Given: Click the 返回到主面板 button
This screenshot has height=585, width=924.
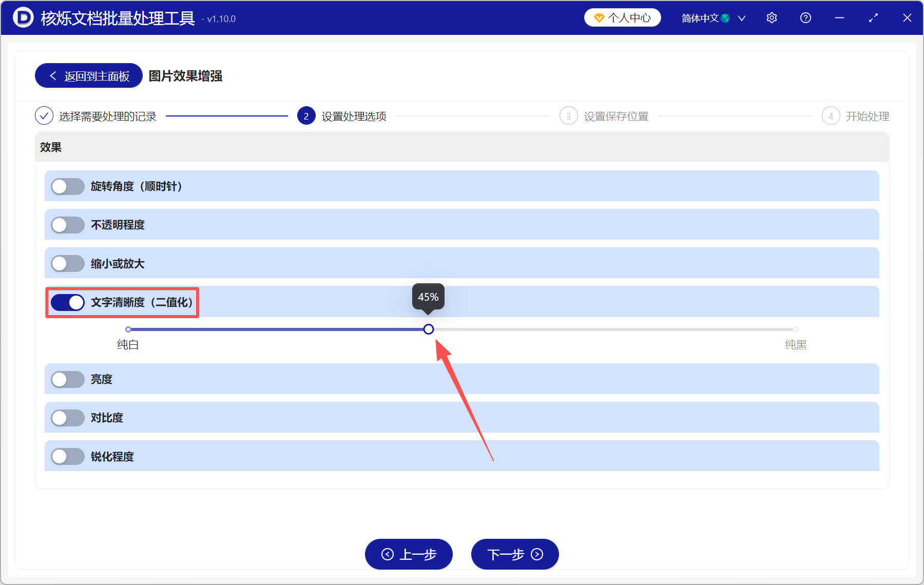Looking at the screenshot, I should pos(88,75).
